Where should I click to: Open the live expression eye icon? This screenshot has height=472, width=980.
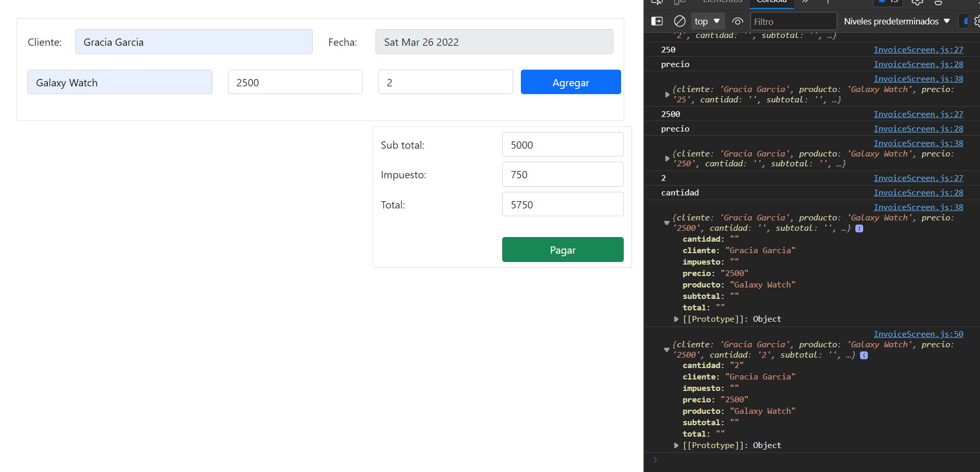pyautogui.click(x=737, y=21)
